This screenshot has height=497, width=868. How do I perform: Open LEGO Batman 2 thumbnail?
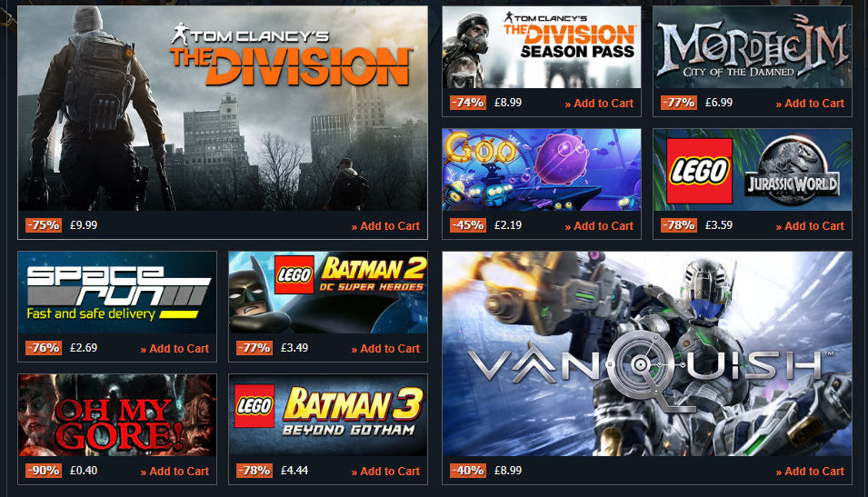tap(328, 293)
